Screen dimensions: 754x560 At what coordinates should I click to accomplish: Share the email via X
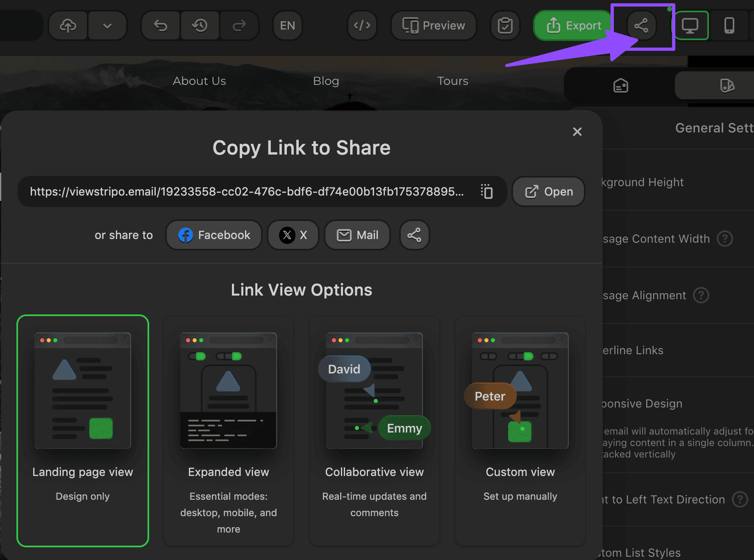(293, 235)
